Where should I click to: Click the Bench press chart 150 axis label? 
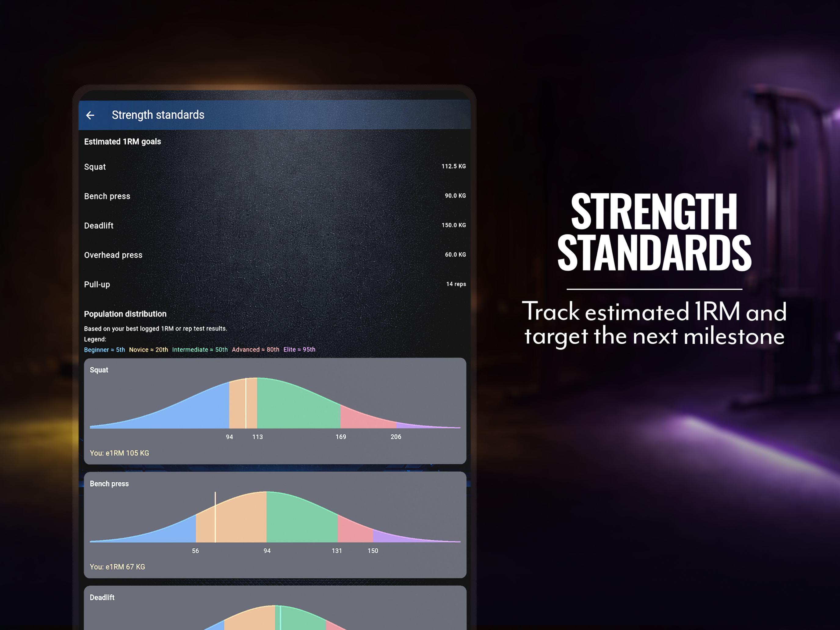pyautogui.click(x=373, y=551)
